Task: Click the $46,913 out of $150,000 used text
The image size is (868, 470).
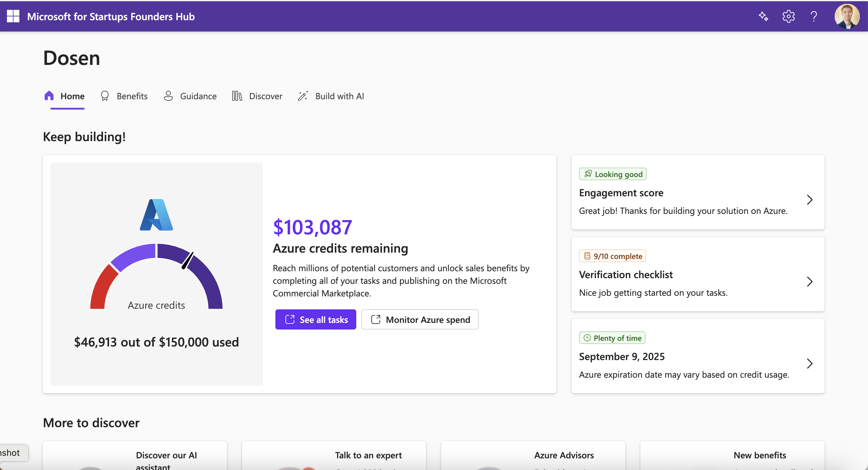Action: click(156, 342)
